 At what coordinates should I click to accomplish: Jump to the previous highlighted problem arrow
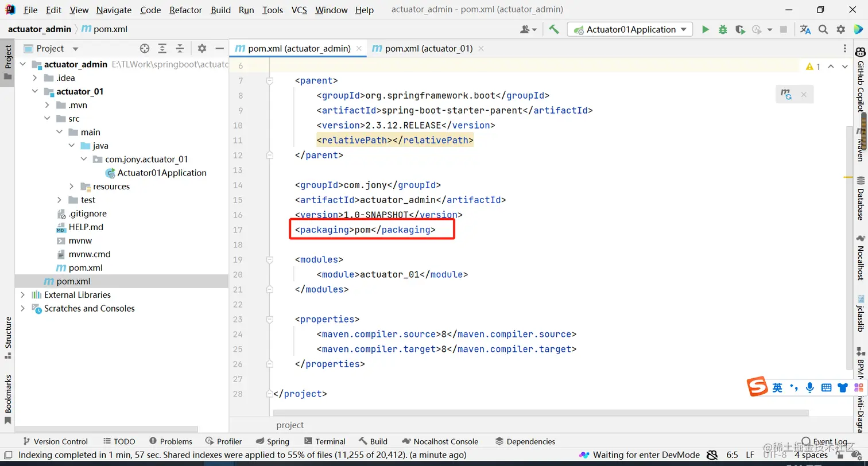[832, 67]
